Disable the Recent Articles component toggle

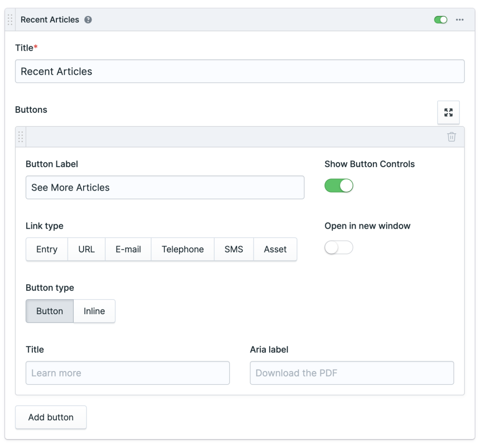441,20
